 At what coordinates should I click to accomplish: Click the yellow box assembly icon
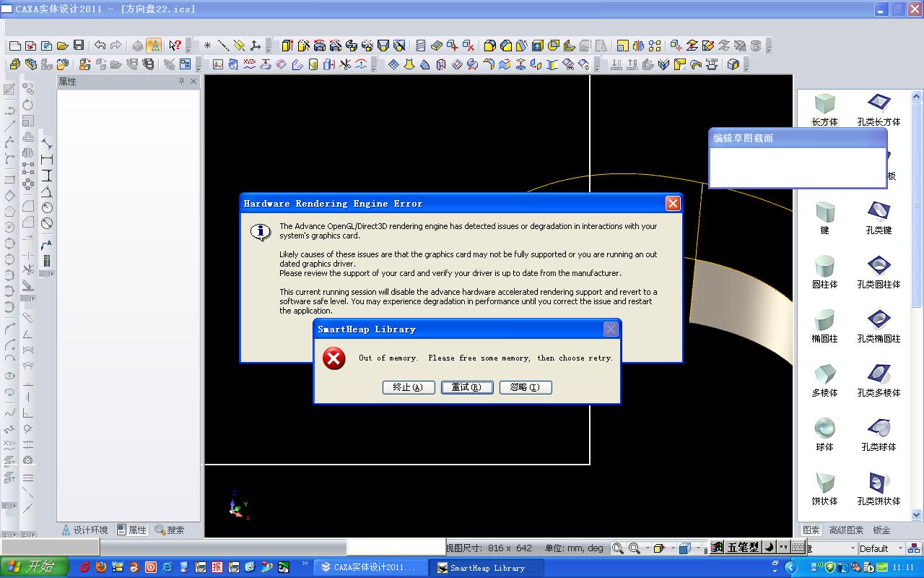point(14,64)
